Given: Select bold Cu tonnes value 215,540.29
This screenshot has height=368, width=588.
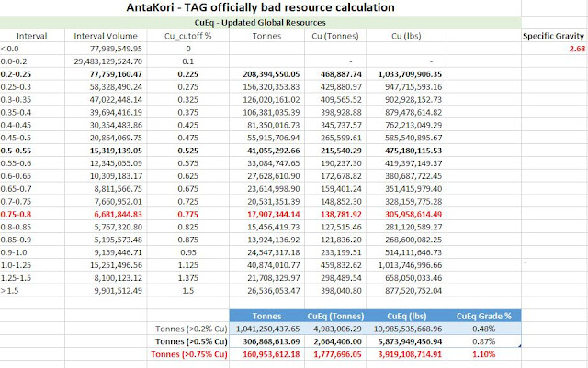Looking at the screenshot, I should 341,151.
